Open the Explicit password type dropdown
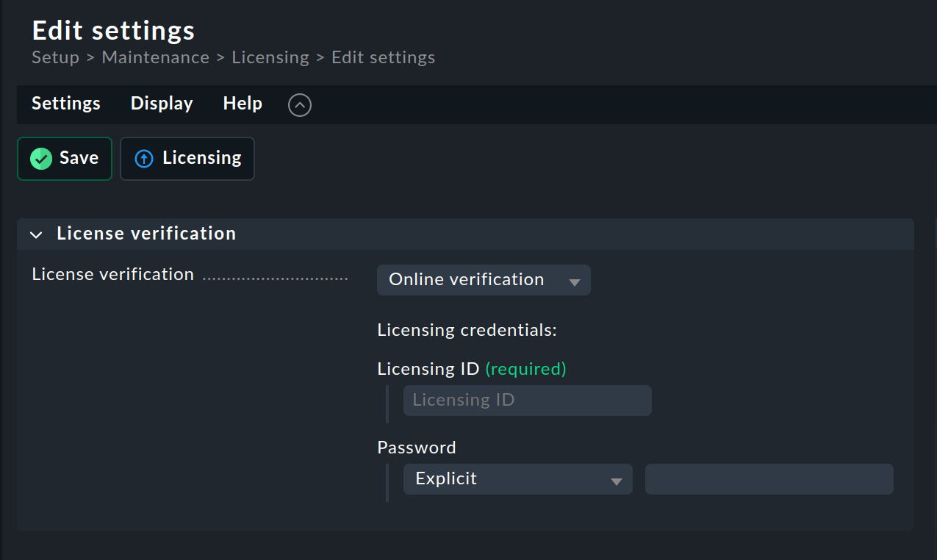 click(518, 479)
